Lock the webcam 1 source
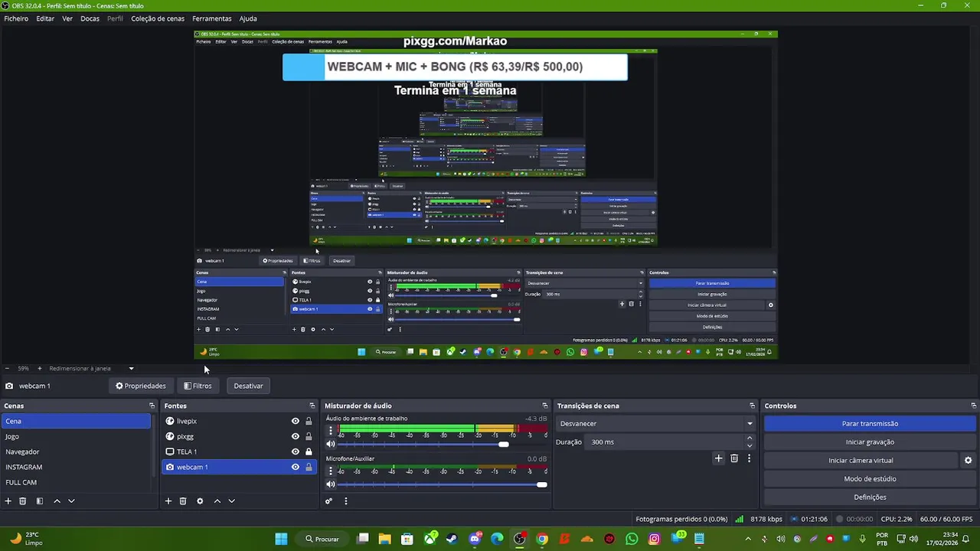Viewport: 980px width, 551px height. tap(309, 467)
